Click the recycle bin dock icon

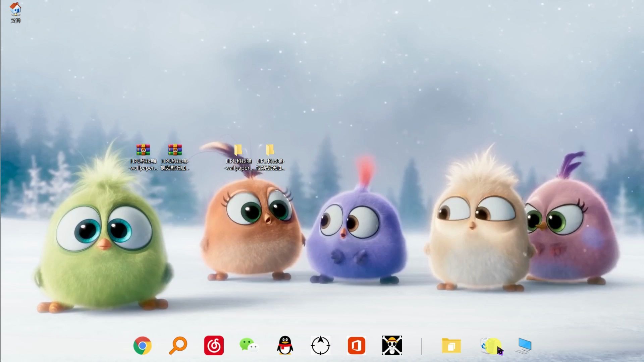(x=488, y=346)
